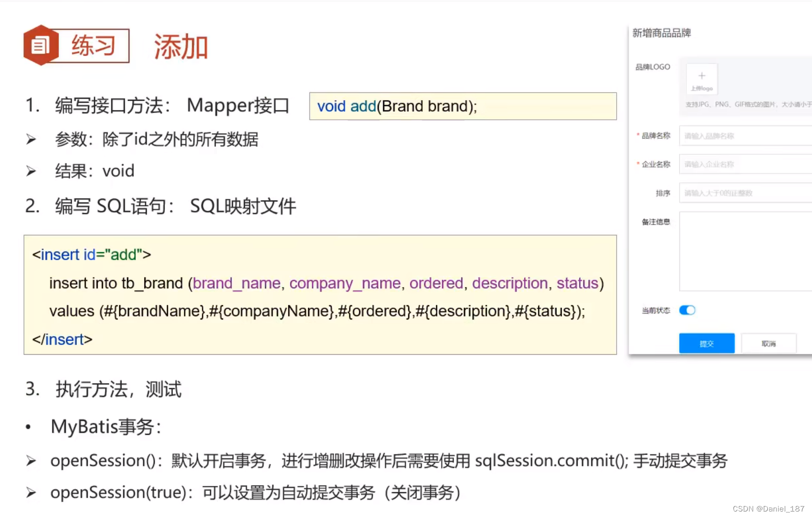Click the 'openSession(true)：' auto-commit line
This screenshot has width=812, height=517.
[x=255, y=492]
